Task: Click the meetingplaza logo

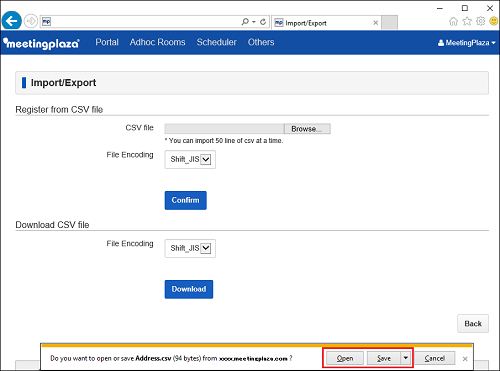Action: click(41, 43)
